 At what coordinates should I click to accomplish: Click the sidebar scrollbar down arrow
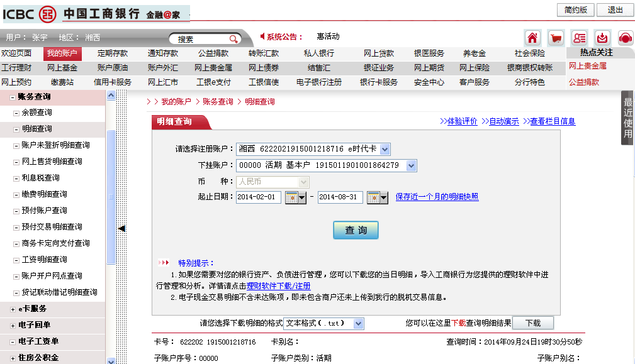click(111, 361)
